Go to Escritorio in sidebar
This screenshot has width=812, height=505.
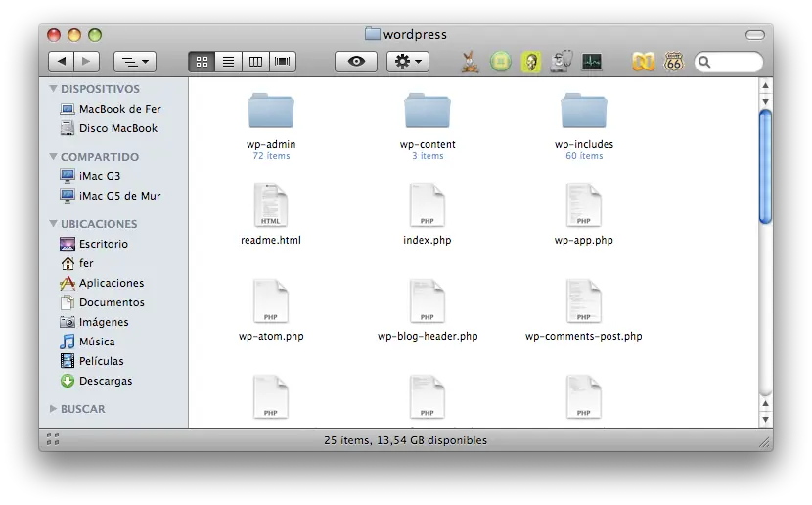coord(94,244)
